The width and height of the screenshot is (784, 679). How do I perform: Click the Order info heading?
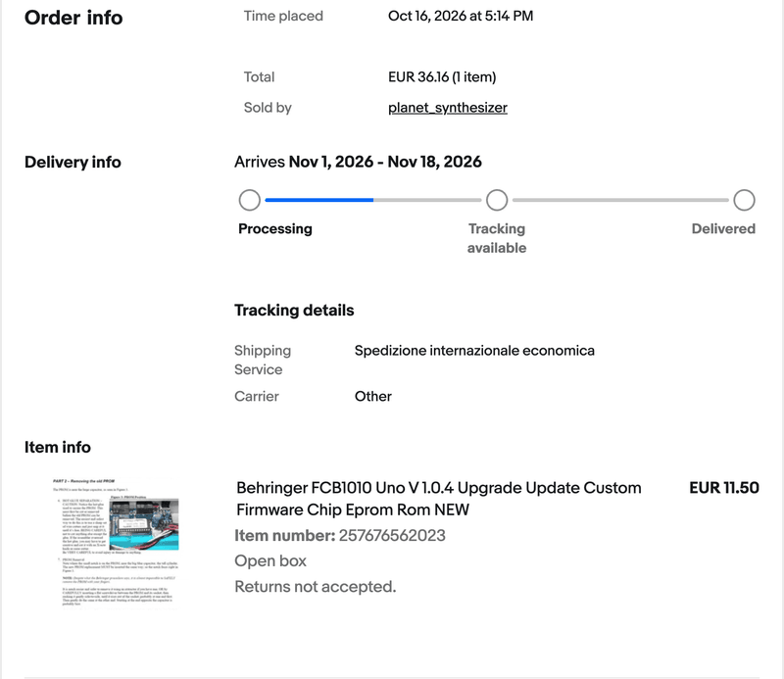[x=73, y=18]
